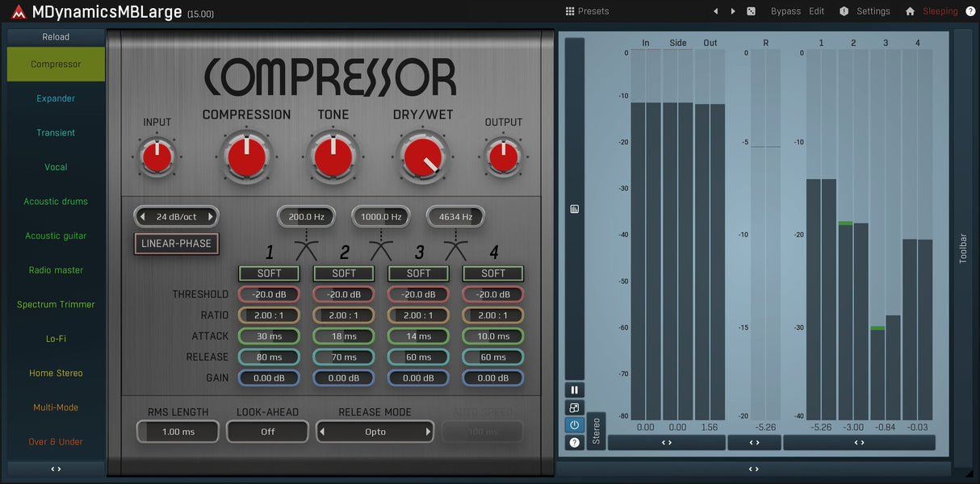Viewport: 980px width, 484px height.
Task: Expand the Toolbar side panel
Action: 963,248
